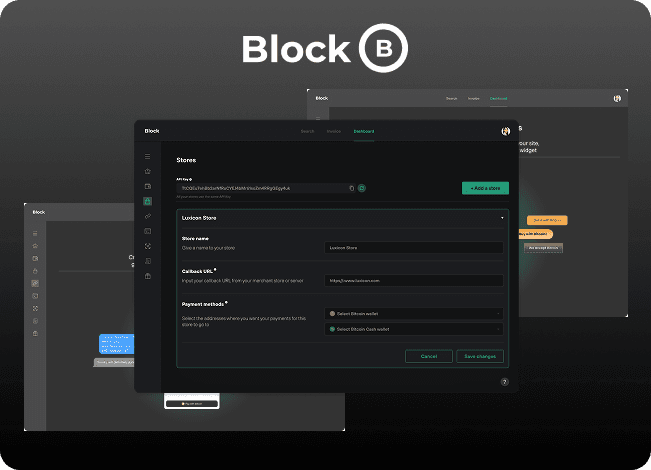
Task: Switch to Search tab in back right window
Action: [x=451, y=98]
